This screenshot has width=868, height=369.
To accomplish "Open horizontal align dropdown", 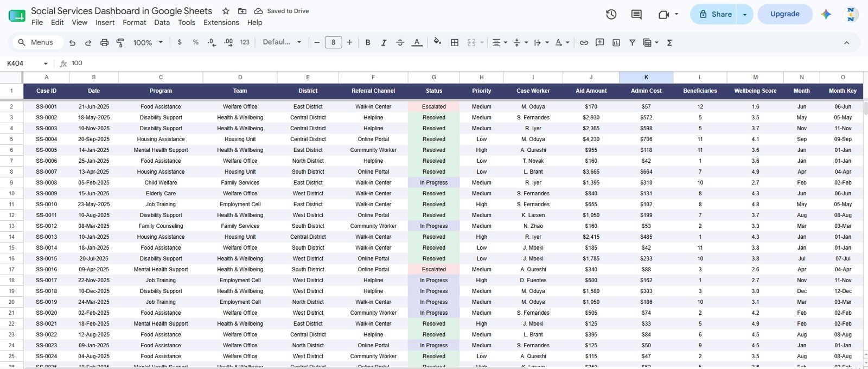I will tap(499, 42).
